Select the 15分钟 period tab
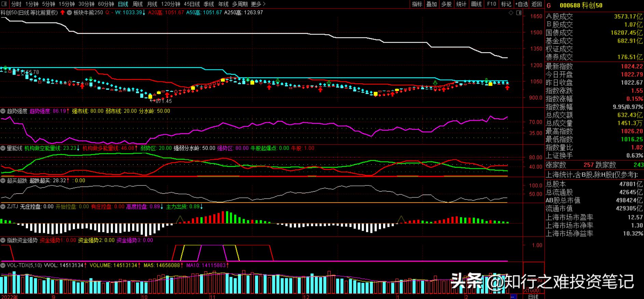Viewport: 644px width, 299px height. [67, 4]
